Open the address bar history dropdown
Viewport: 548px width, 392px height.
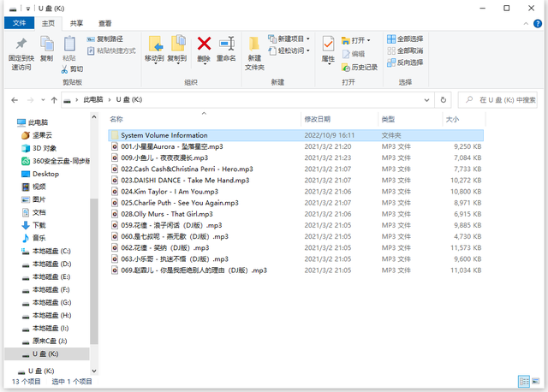click(426, 100)
